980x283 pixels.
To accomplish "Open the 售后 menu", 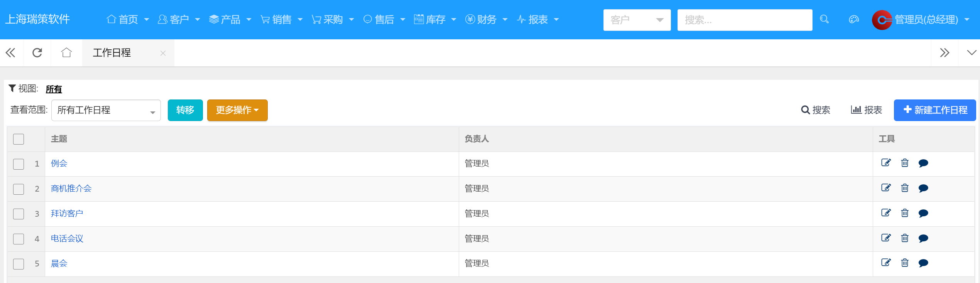I will click(384, 19).
